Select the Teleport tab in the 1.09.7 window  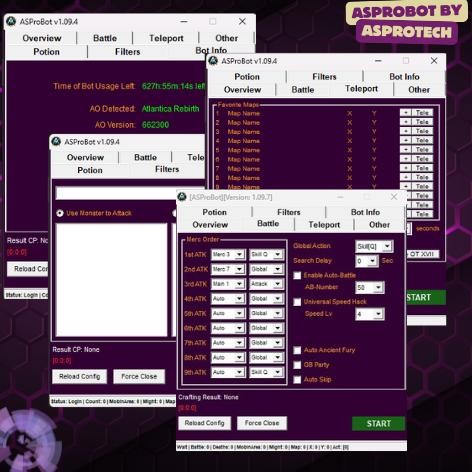coord(324,225)
